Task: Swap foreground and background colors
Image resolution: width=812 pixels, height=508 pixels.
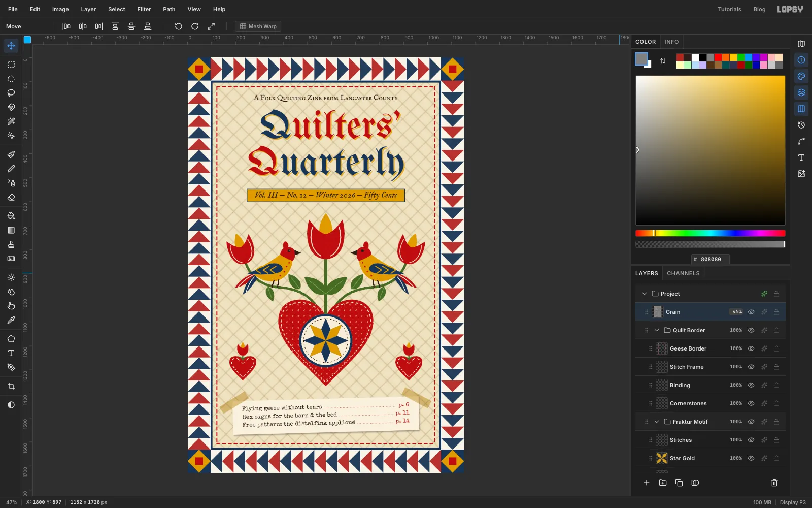Action: [x=663, y=61]
